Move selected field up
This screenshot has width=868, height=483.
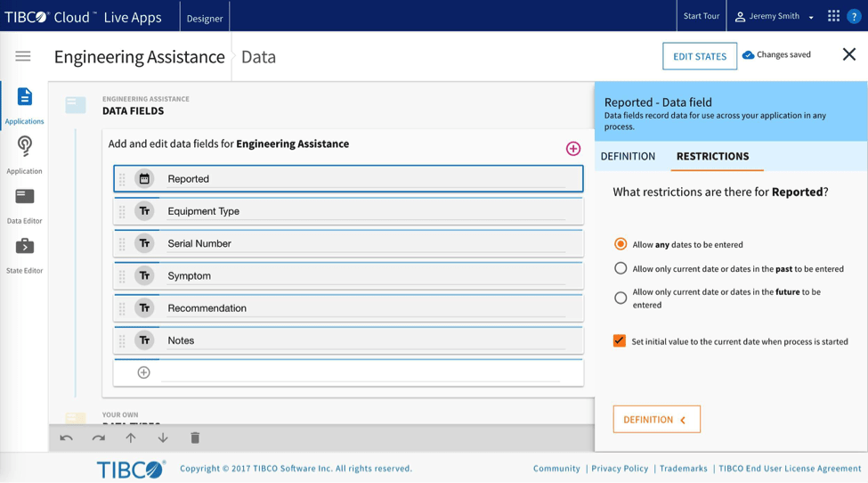(x=131, y=438)
